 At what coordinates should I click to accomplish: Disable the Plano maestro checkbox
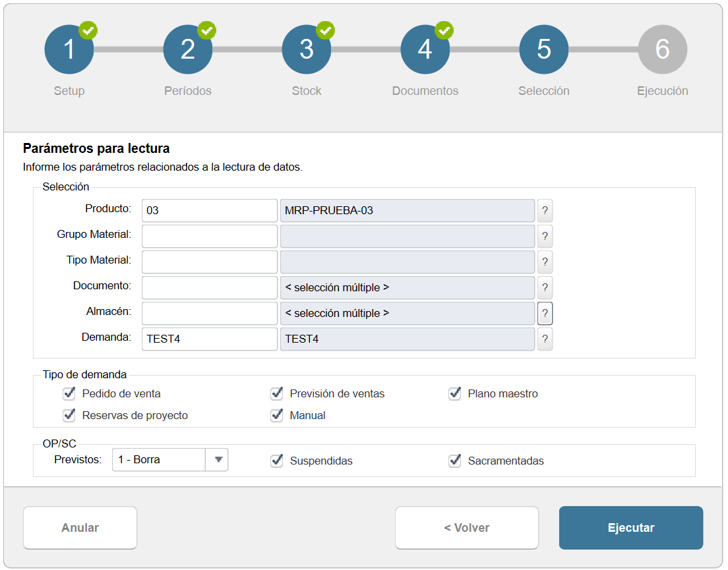tap(454, 393)
